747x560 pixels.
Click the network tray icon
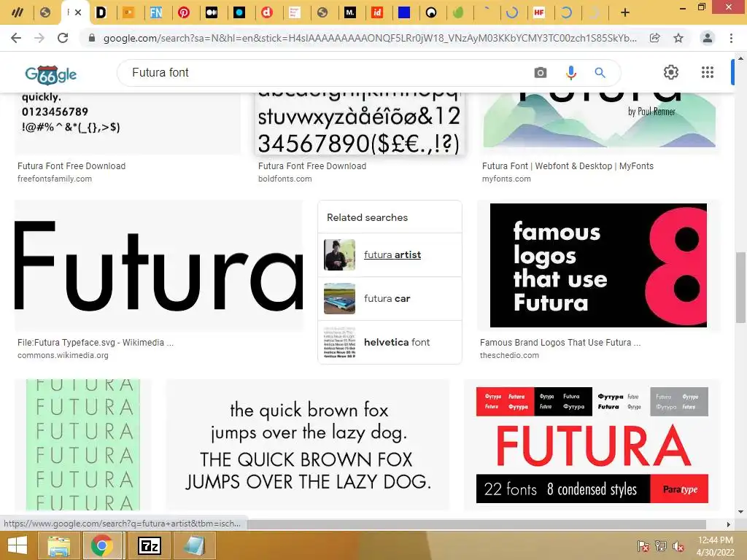pyautogui.click(x=661, y=546)
